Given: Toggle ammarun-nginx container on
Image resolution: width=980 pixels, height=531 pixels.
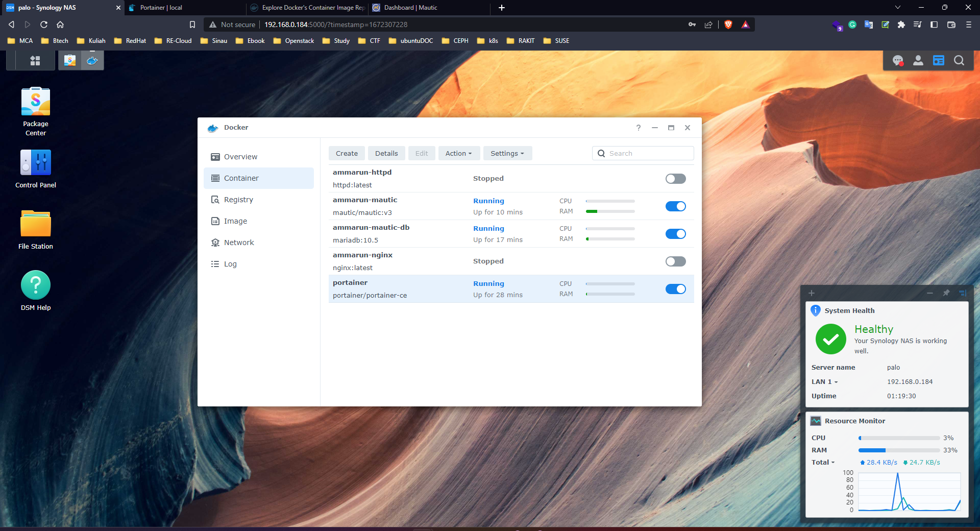Looking at the screenshot, I should (676, 261).
